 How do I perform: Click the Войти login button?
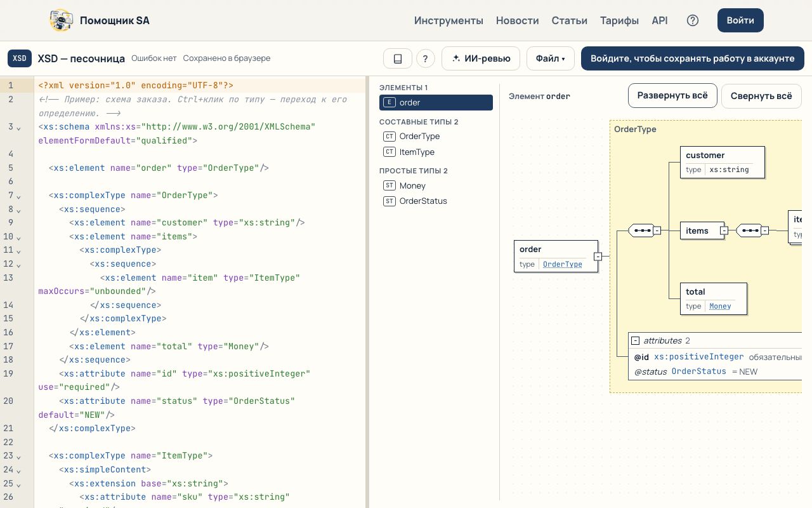(740, 20)
